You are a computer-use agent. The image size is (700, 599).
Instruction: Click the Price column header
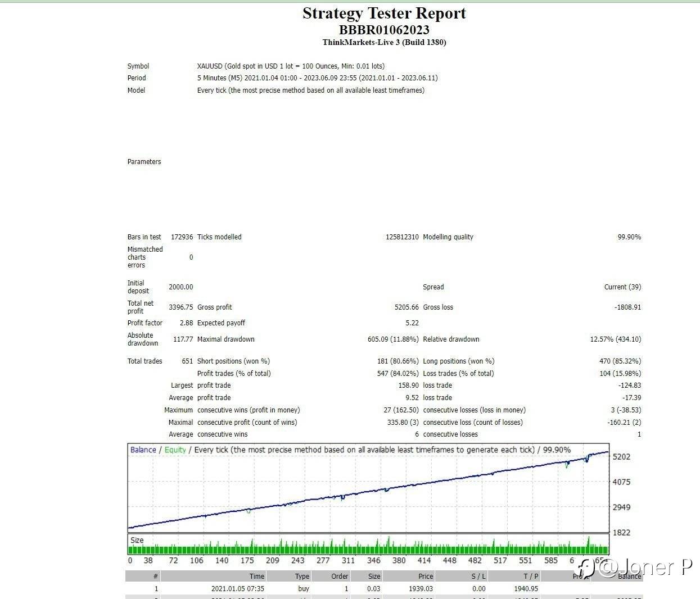tap(425, 576)
